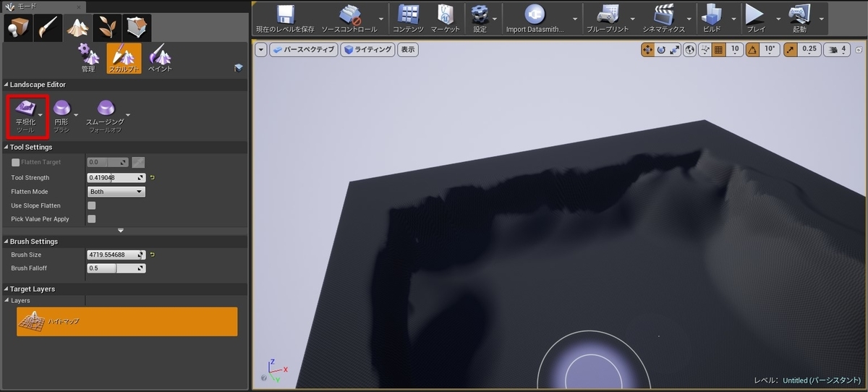Click the 起動 launch button
868x392 pixels.
[x=799, y=20]
